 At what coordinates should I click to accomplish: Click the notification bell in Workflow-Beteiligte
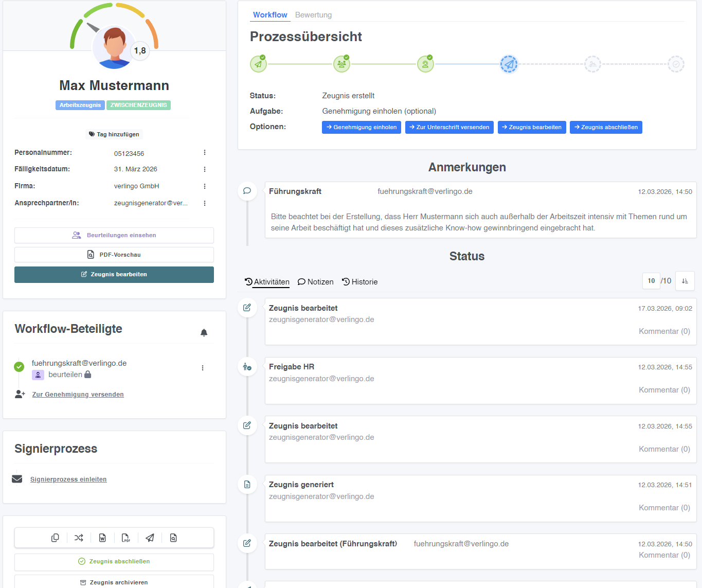pos(204,332)
